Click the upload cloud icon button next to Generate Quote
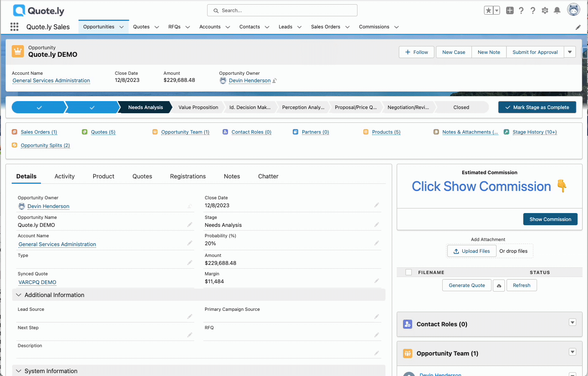Screen dimensions: 588x376 499,285
